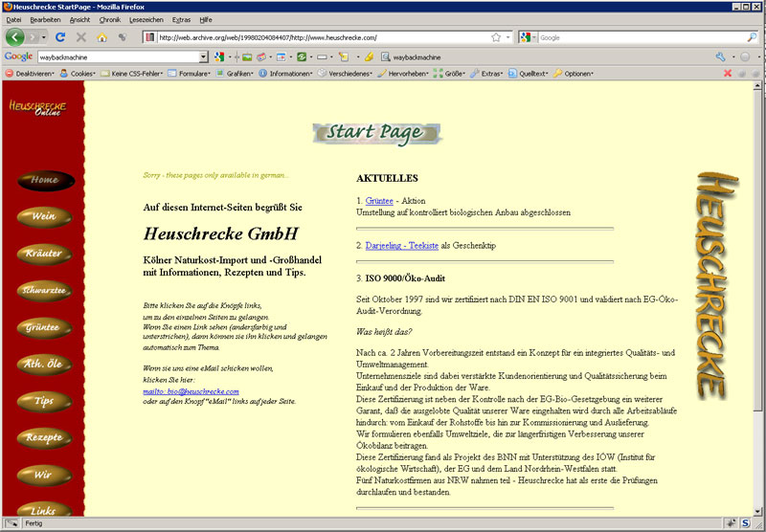766x532 pixels.
Task: Click the Wein navigation button
Action: point(44,216)
